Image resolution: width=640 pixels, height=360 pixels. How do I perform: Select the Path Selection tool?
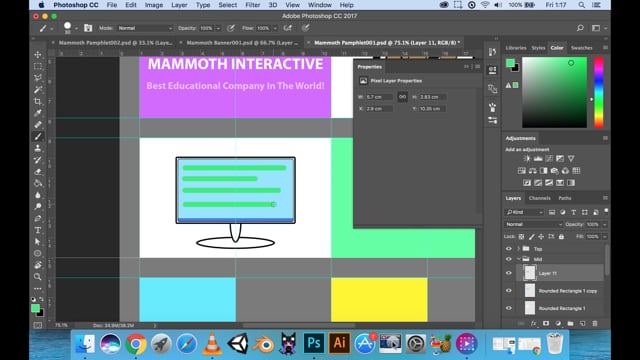point(38,242)
